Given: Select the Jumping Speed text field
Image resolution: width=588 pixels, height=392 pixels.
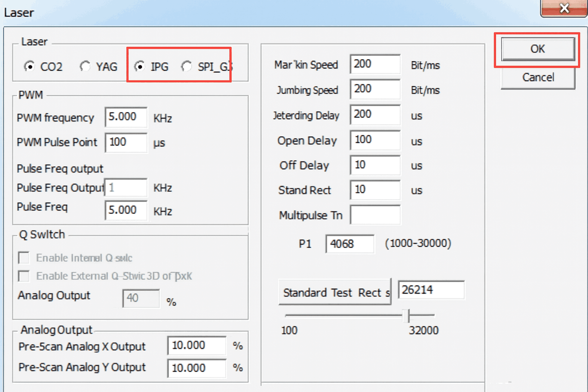Looking at the screenshot, I should point(375,89).
